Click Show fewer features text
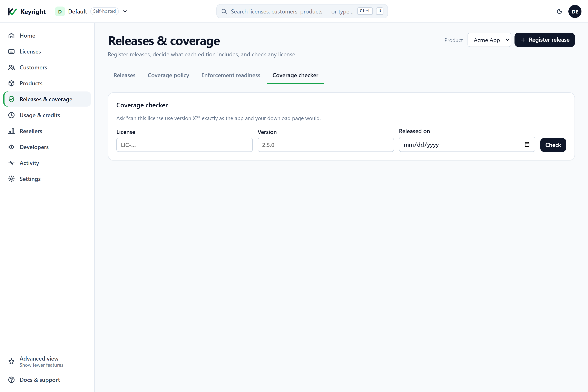Screen dimensions: 588x392 pyautogui.click(x=41, y=365)
